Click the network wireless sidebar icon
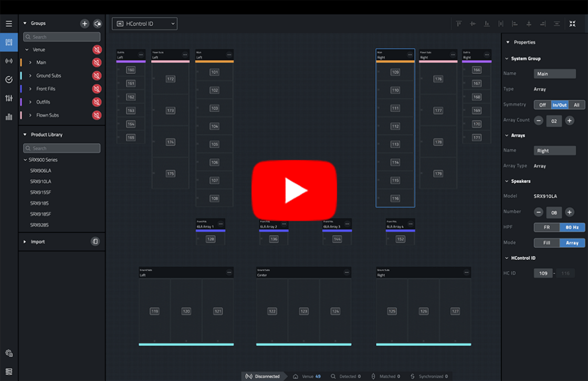The image size is (588, 381). (x=9, y=61)
